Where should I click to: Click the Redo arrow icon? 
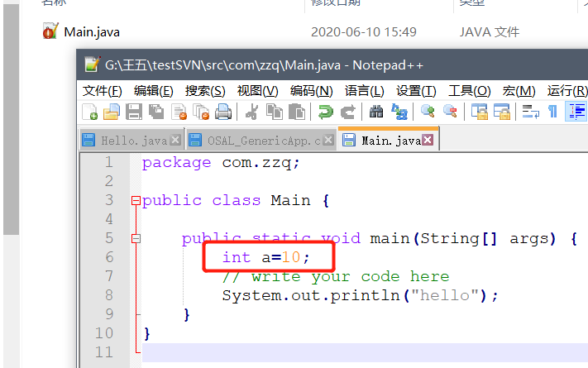(347, 112)
